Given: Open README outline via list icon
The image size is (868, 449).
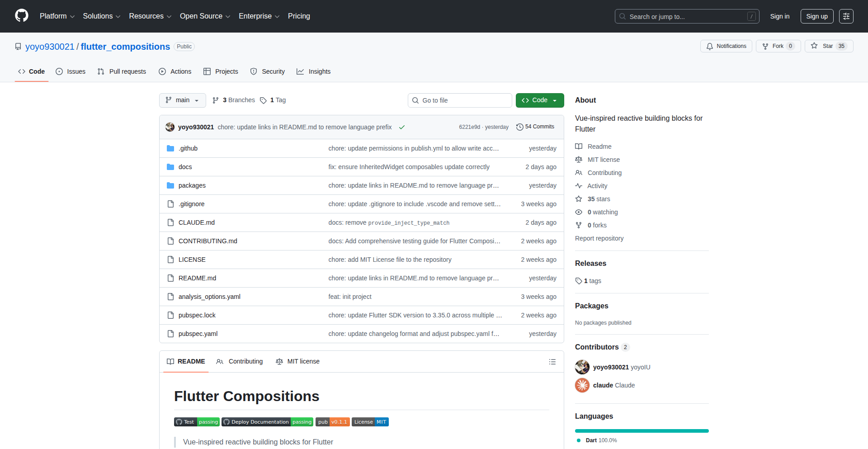Looking at the screenshot, I should click(x=552, y=361).
